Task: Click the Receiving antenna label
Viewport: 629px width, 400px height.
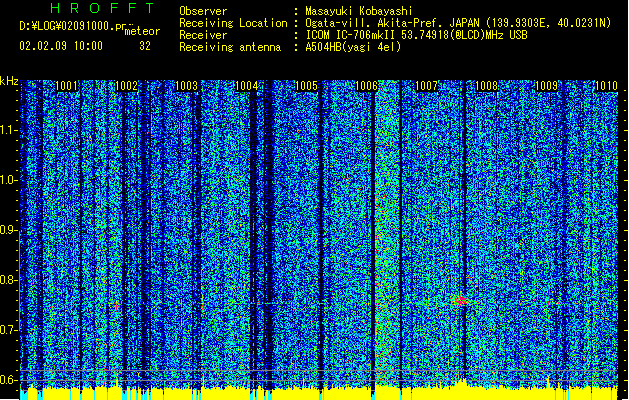Action: click(x=230, y=47)
